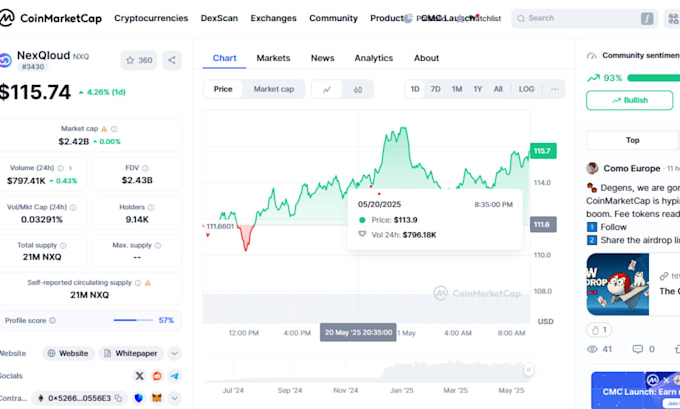
Task: Open the Exchanges menu in top navigation
Action: click(273, 18)
